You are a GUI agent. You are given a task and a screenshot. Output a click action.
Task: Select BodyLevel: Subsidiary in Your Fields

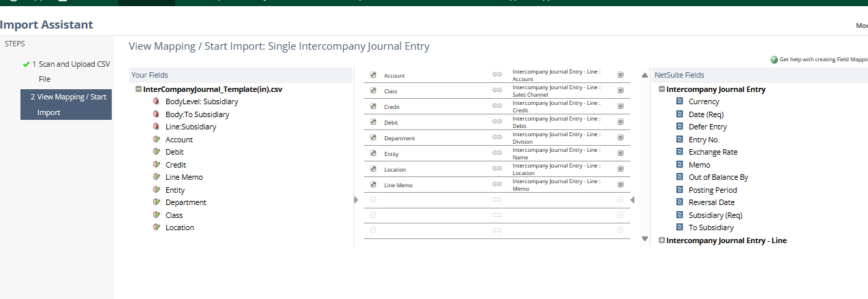click(x=202, y=101)
